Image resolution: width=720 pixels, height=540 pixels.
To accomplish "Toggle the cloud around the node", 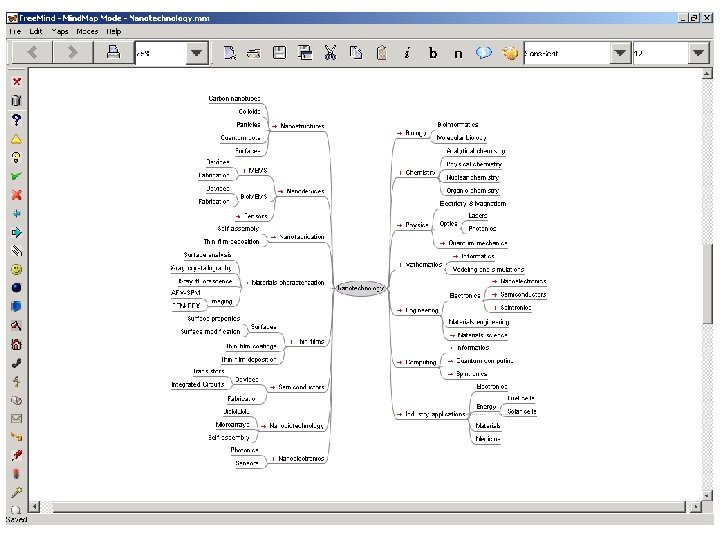I will coord(484,53).
